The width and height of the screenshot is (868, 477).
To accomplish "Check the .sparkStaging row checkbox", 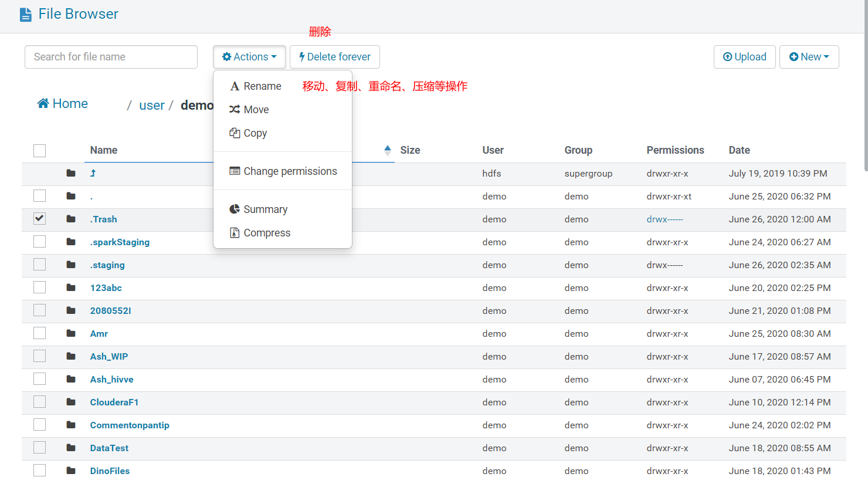I will 40,242.
